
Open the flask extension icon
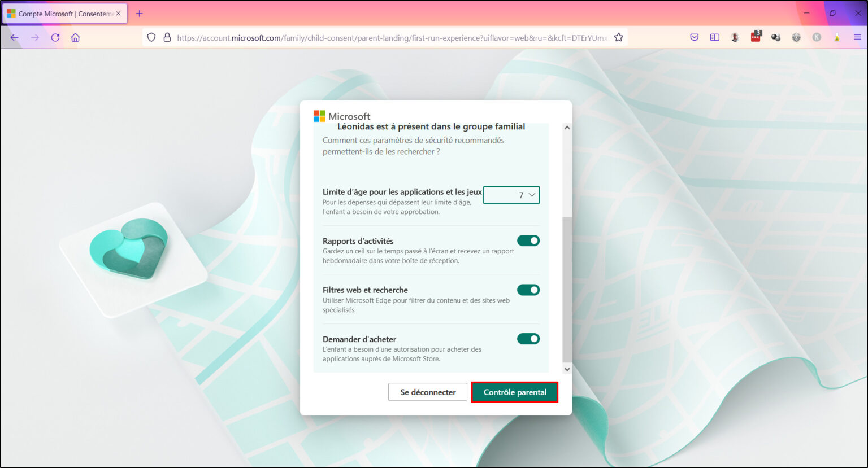pyautogui.click(x=837, y=37)
